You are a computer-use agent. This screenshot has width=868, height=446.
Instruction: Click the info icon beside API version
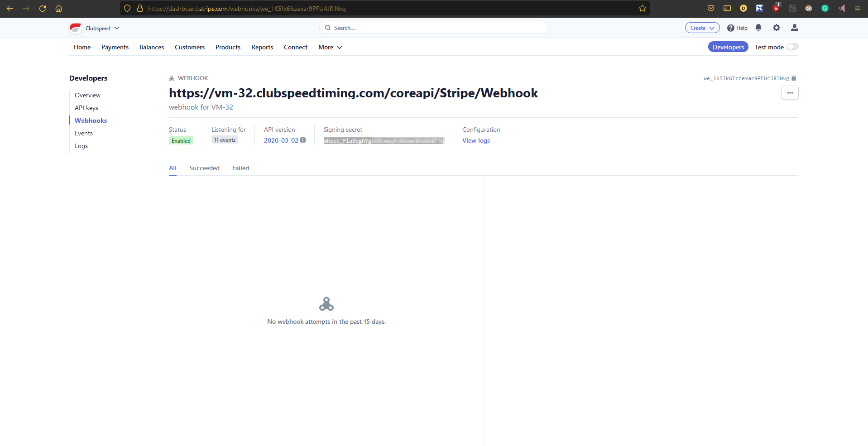(303, 140)
